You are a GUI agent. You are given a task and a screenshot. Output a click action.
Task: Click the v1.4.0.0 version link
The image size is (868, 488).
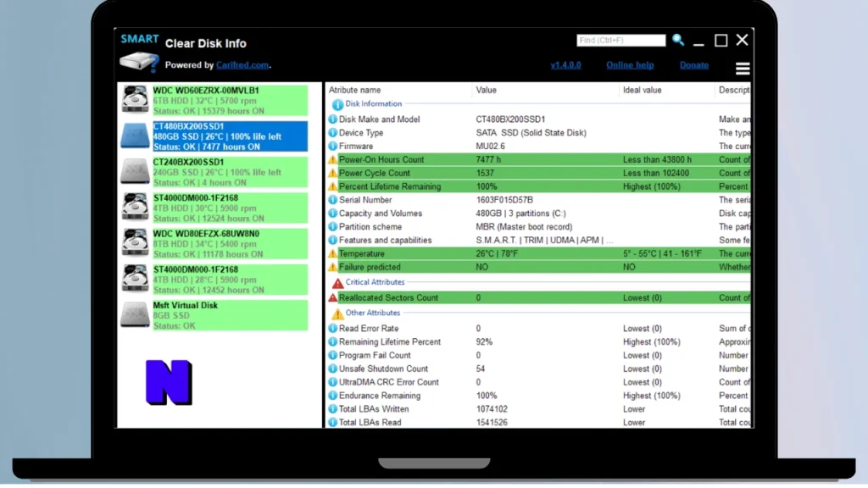565,64
